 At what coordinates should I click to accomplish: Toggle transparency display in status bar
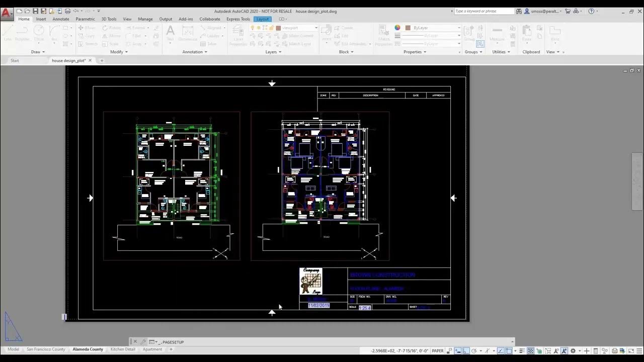pyautogui.click(x=530, y=351)
